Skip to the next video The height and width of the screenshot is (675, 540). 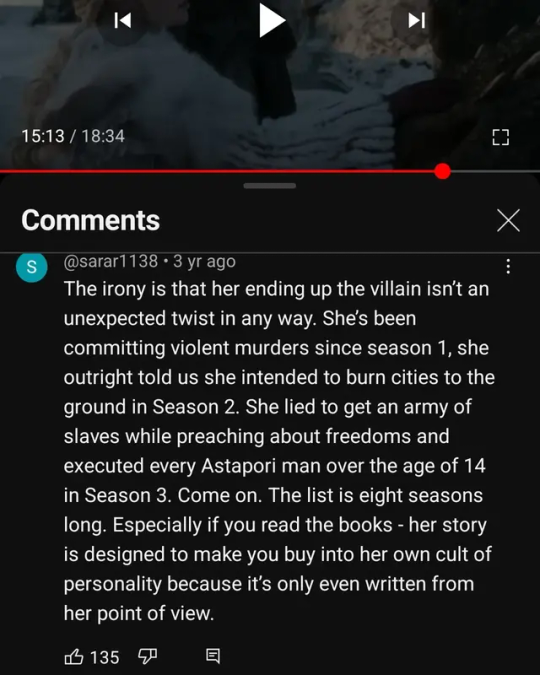click(416, 20)
